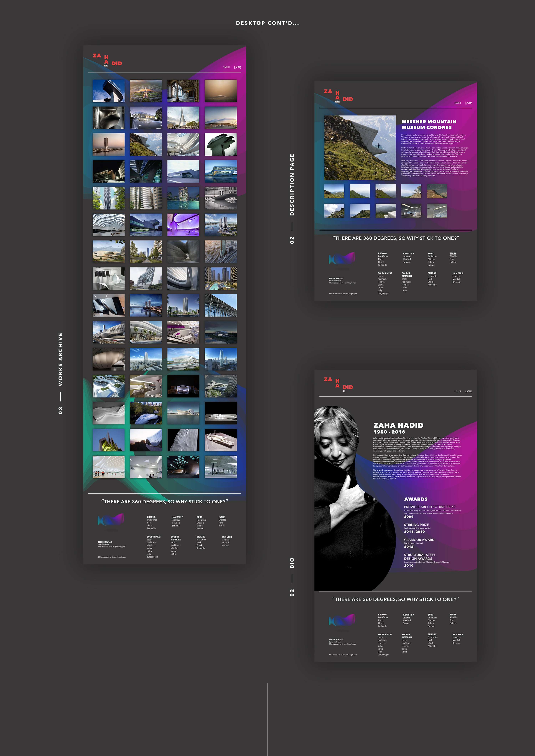
Task: Click 'BURG' footer heading on Description page
Action: 430,254
